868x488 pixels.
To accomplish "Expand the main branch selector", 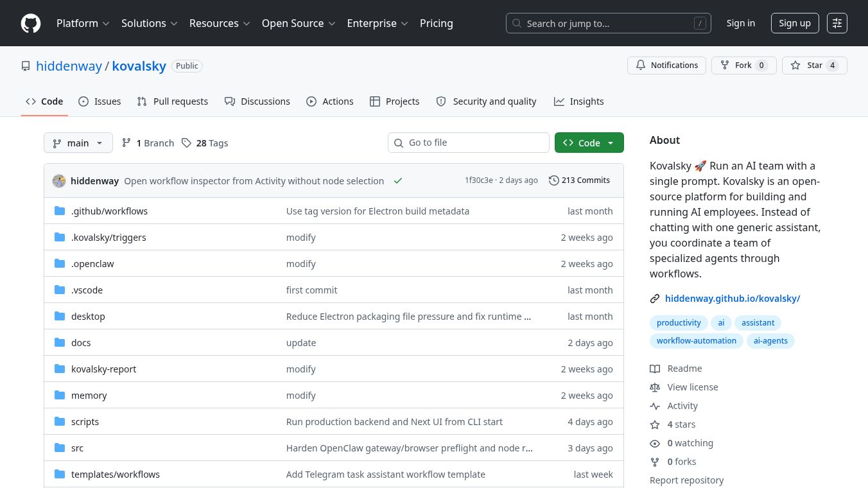I will [78, 143].
